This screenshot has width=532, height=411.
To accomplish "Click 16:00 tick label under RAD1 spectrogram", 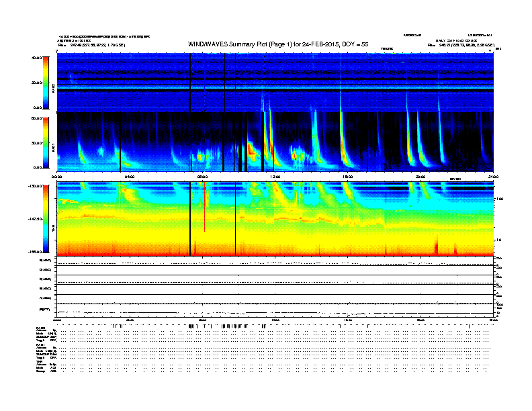I will pos(348,177).
